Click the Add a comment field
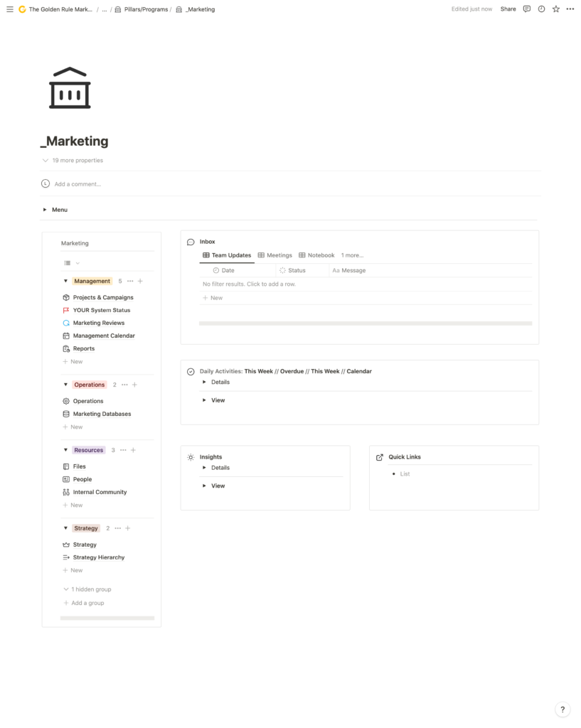581x728 pixels. point(78,184)
